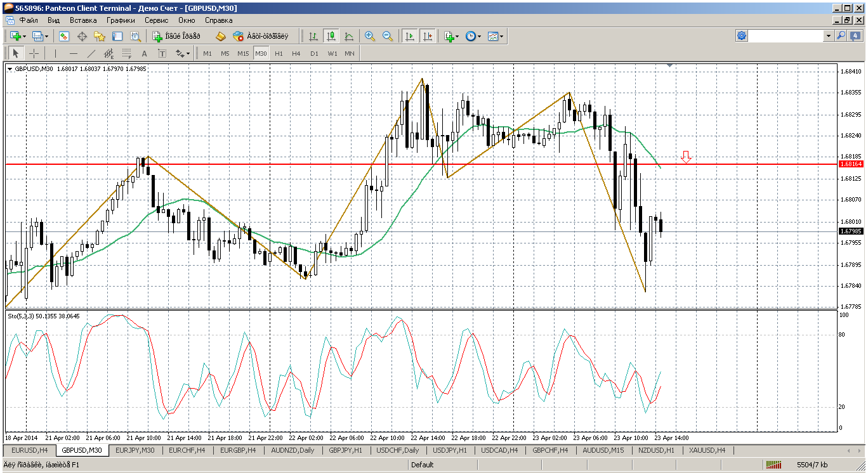This screenshot has height=473, width=868.
Task: Expand the search box dropdown arrow
Action: click(829, 36)
